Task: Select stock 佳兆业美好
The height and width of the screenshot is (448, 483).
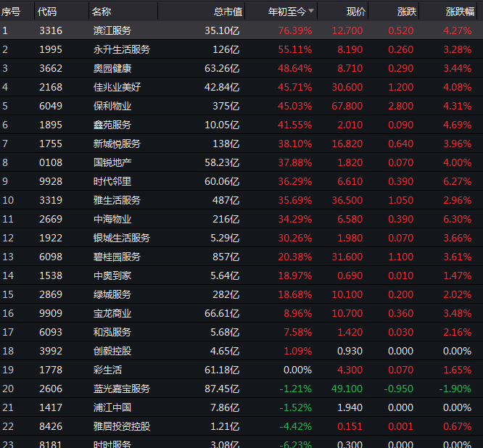Action: [x=117, y=87]
